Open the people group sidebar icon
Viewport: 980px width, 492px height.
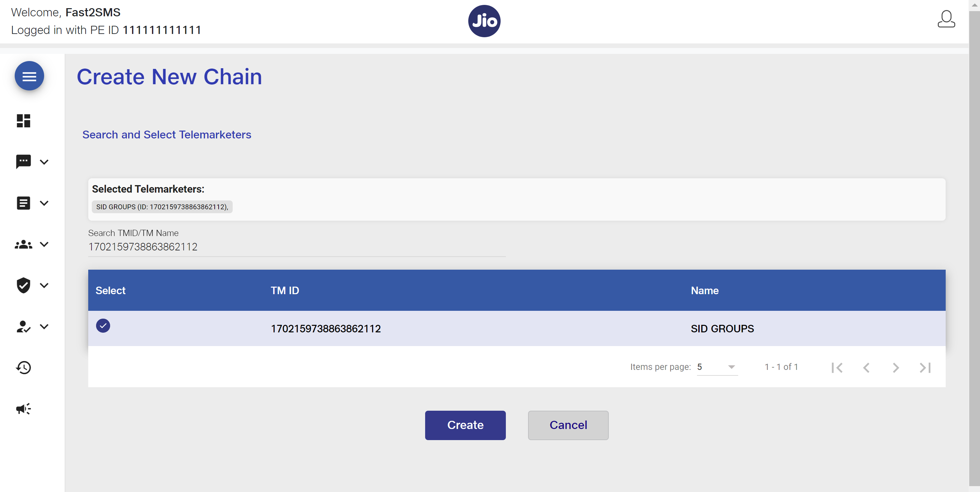(23, 245)
